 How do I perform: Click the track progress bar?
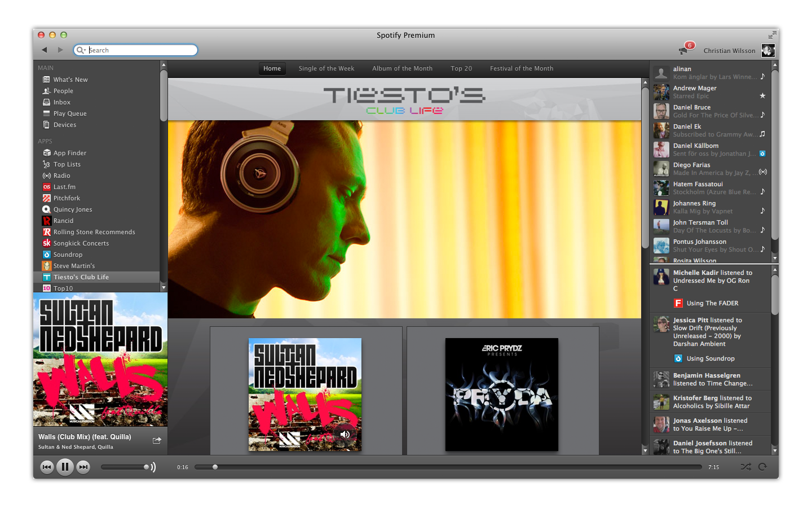click(448, 467)
